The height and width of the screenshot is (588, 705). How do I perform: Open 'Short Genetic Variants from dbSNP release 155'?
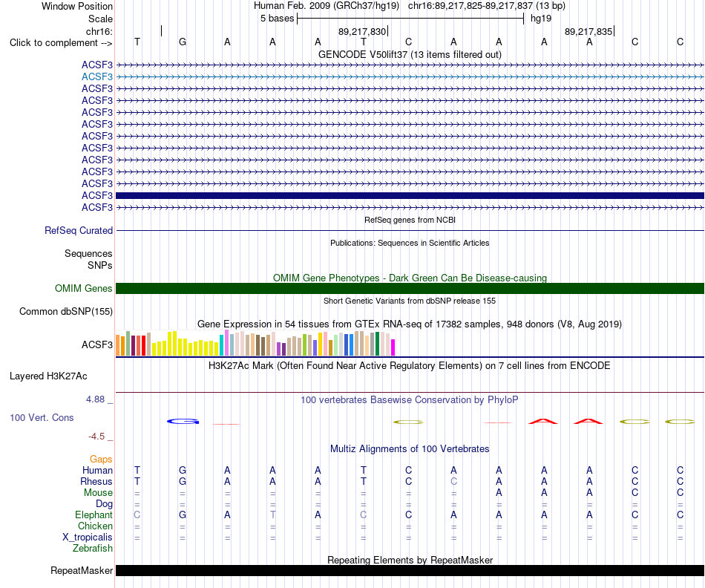410,301
